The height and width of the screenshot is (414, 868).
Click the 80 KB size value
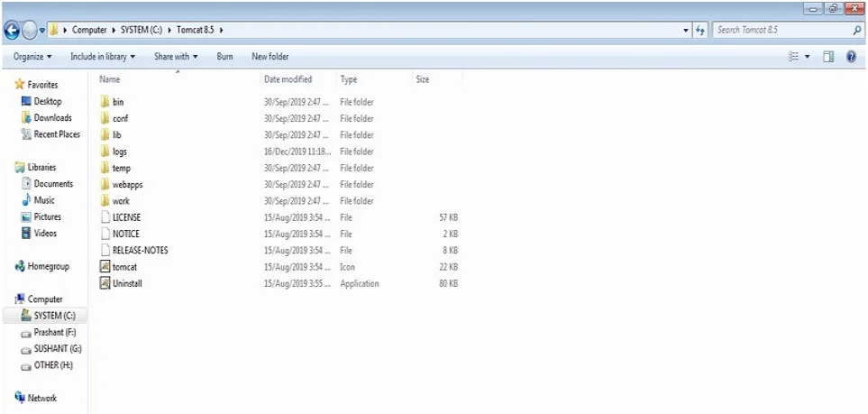coord(449,283)
